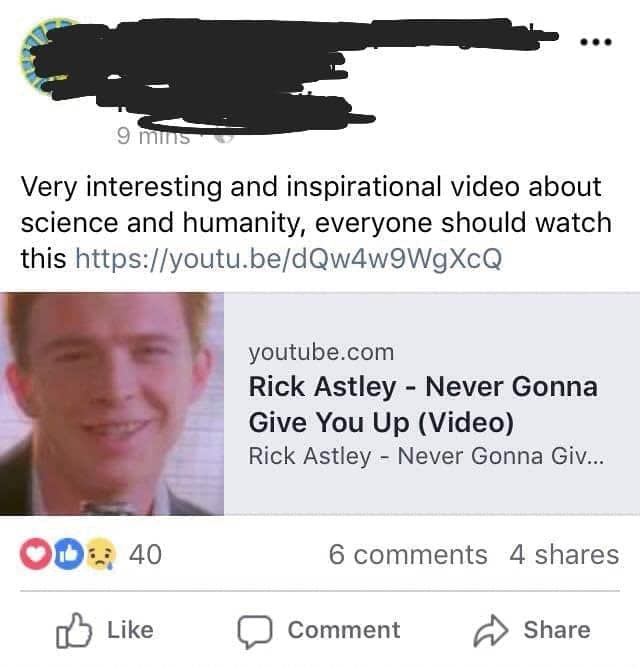Click the sad face reaction icon
The image size is (640, 668).
(101, 554)
